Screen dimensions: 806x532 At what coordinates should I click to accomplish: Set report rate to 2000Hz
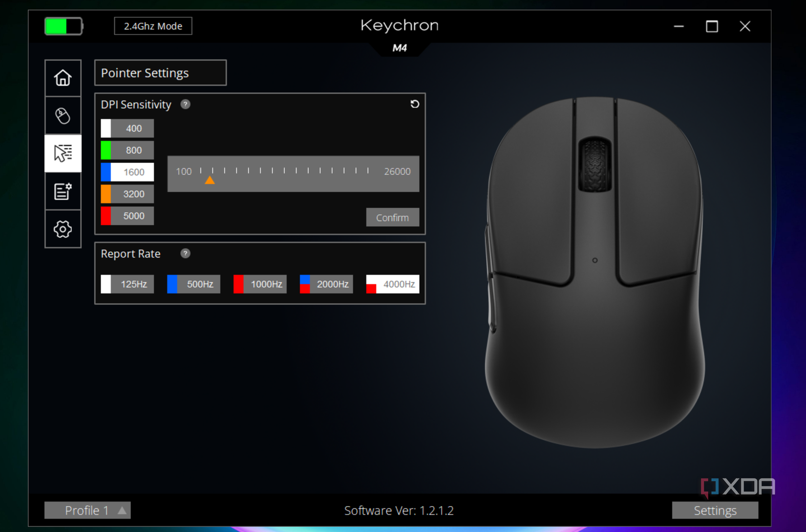326,284
